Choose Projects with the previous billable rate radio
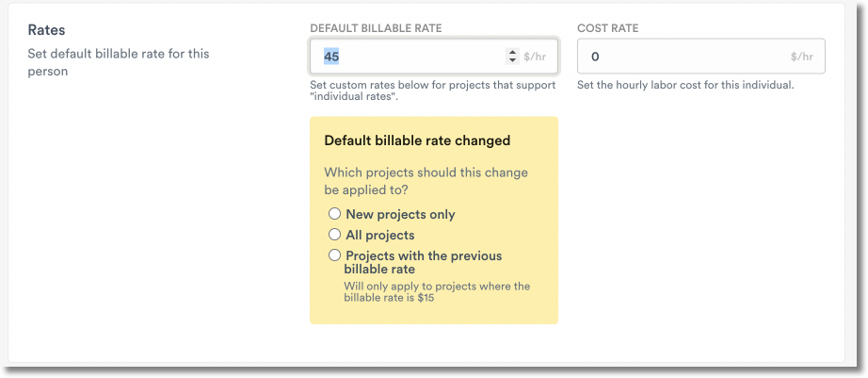Screen dimensions: 868x378 coord(333,255)
